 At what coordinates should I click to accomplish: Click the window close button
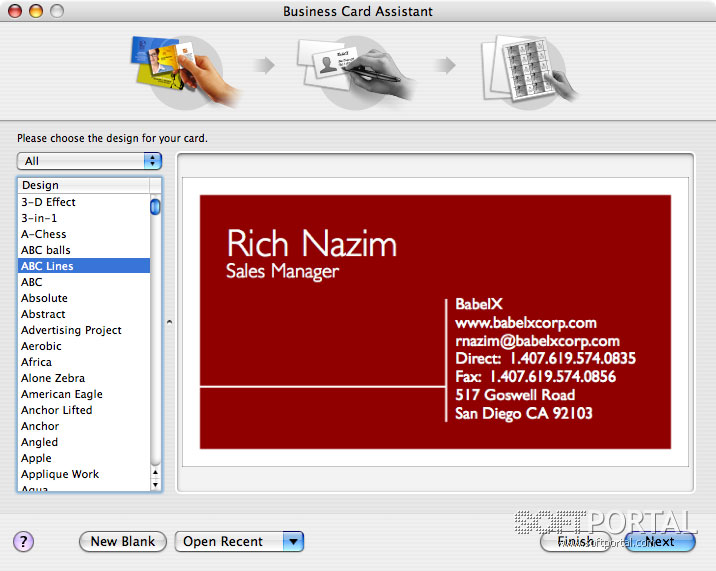[15, 11]
